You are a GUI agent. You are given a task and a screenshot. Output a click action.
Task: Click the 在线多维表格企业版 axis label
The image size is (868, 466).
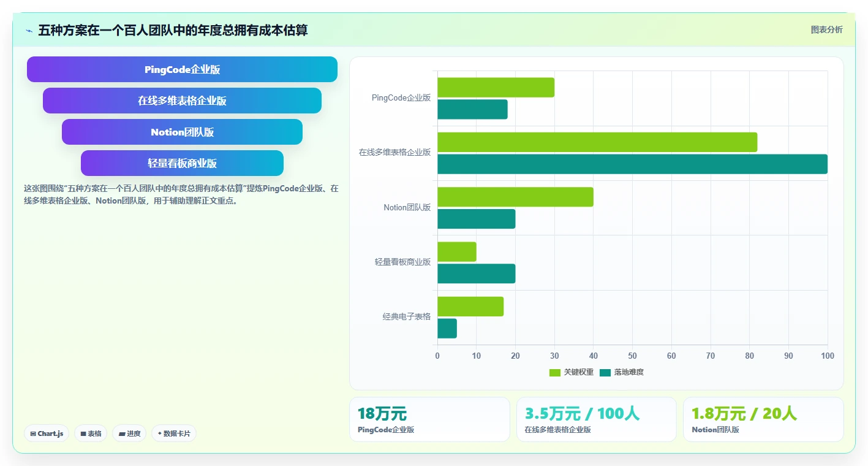tap(394, 153)
